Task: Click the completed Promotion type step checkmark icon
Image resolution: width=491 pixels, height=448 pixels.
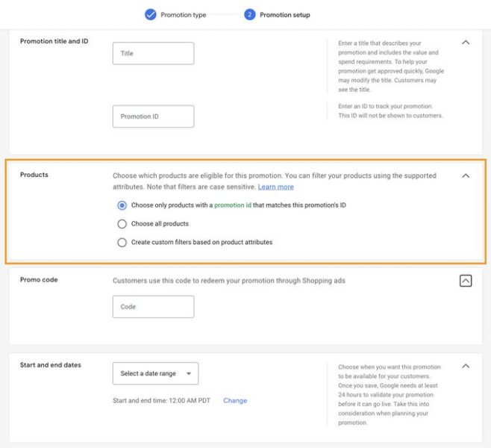Action: (150, 14)
